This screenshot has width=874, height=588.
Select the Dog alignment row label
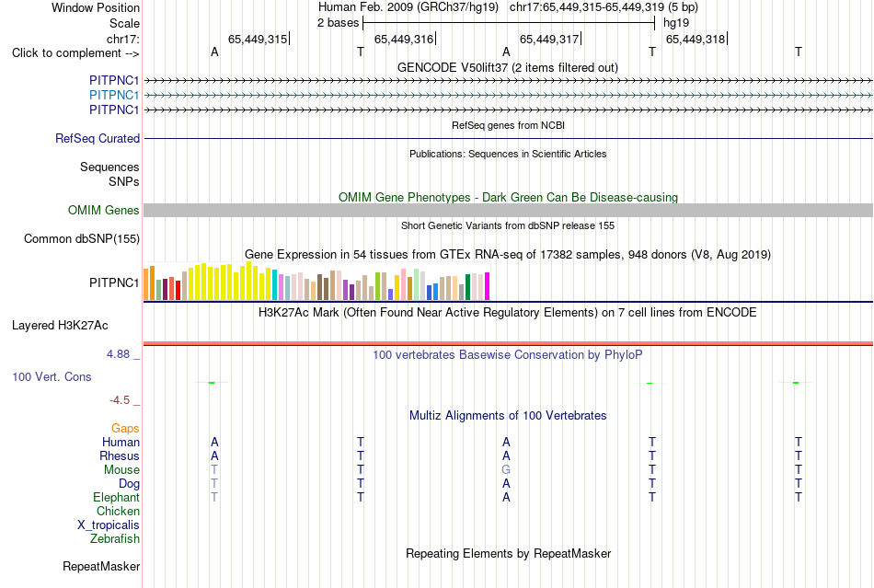pyautogui.click(x=129, y=484)
